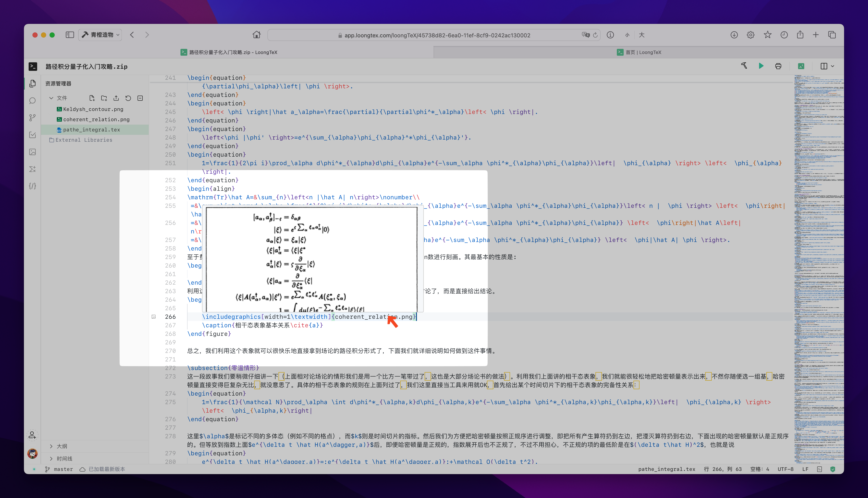Click the hammer build icon
The image size is (868, 498).
(744, 66)
